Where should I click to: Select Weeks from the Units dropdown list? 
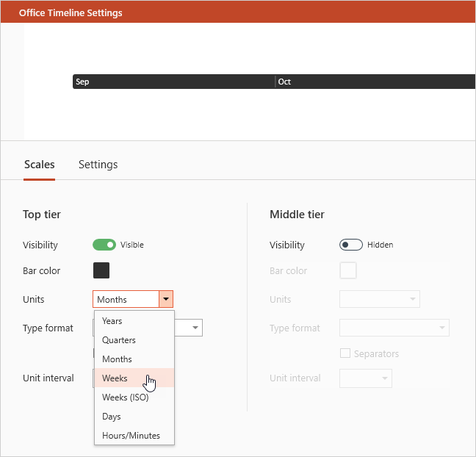(115, 378)
